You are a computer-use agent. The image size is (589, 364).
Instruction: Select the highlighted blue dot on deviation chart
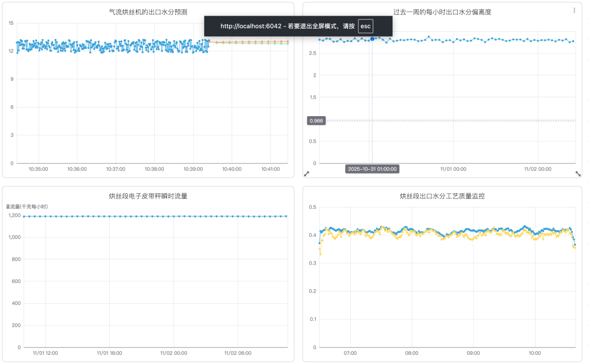[x=371, y=39]
